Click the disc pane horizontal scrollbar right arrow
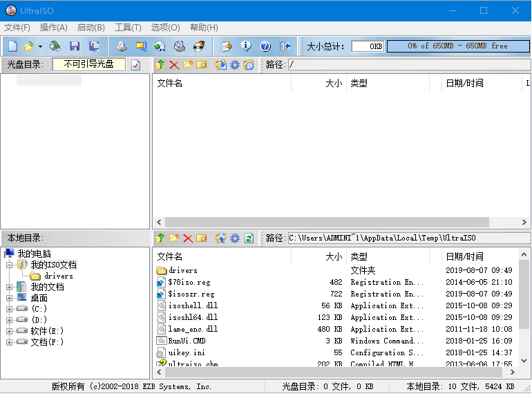 (524, 223)
